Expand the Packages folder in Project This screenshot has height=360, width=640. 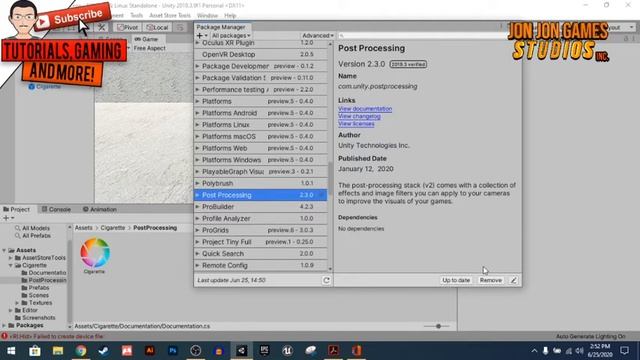click(x=4, y=325)
